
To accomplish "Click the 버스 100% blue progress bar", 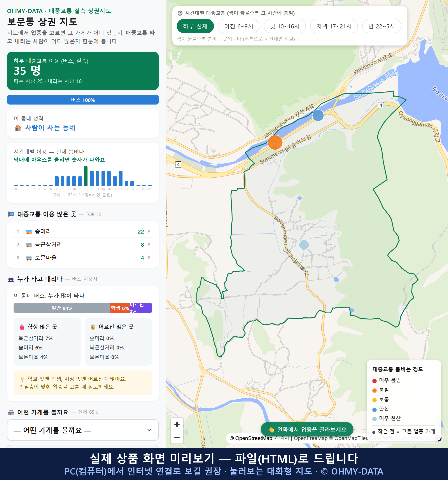I will [83, 100].
